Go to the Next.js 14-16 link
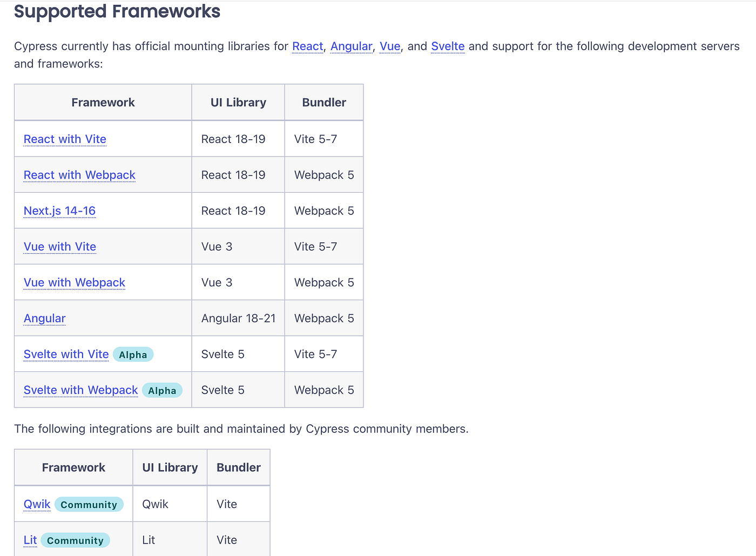The width and height of the screenshot is (756, 556). 59,211
